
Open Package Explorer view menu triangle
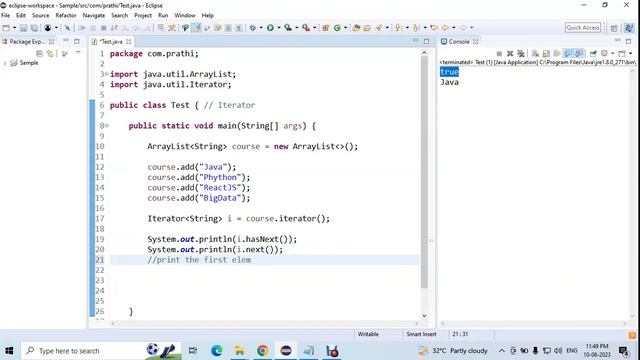click(78, 53)
